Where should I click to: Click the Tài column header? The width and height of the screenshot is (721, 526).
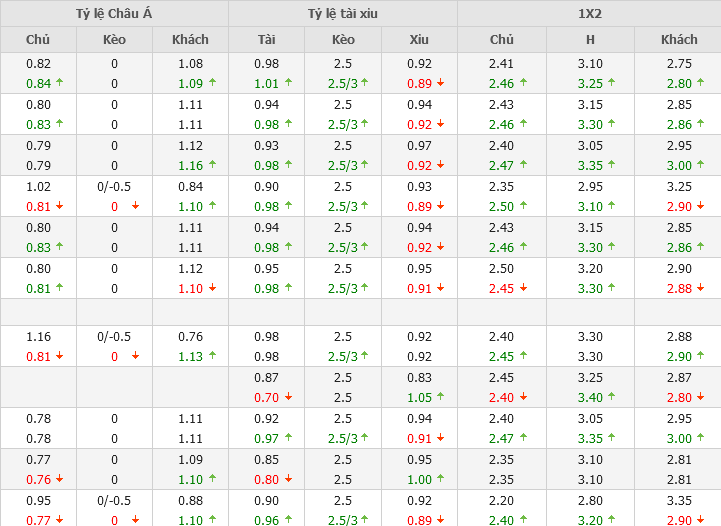267,40
